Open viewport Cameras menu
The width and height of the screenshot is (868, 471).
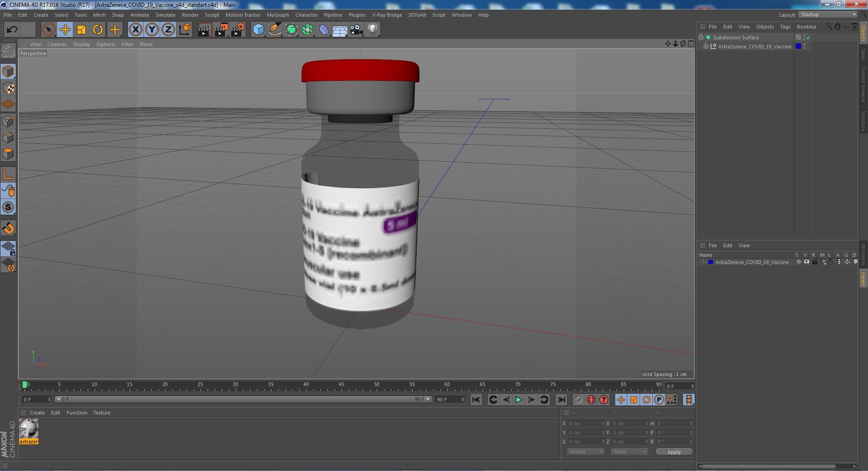point(57,44)
